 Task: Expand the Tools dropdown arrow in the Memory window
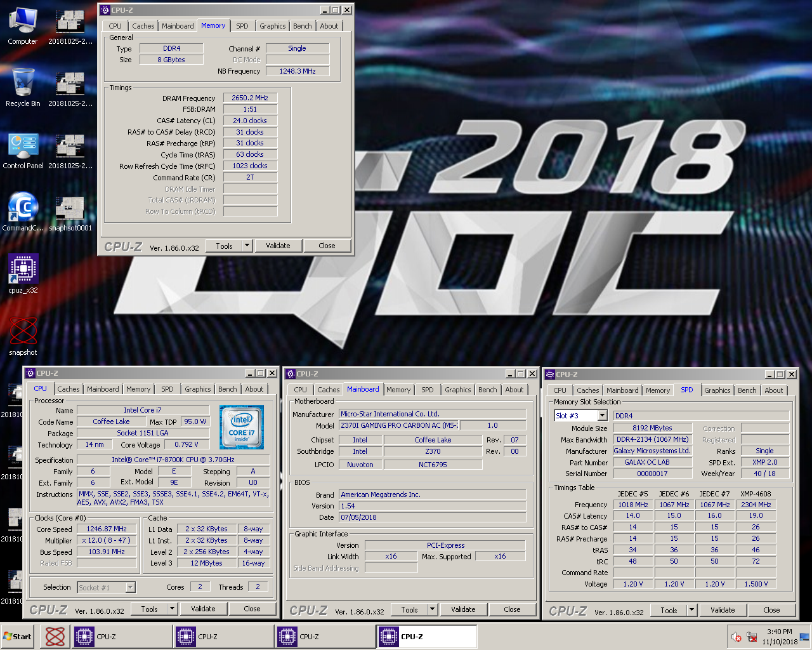[247, 246]
